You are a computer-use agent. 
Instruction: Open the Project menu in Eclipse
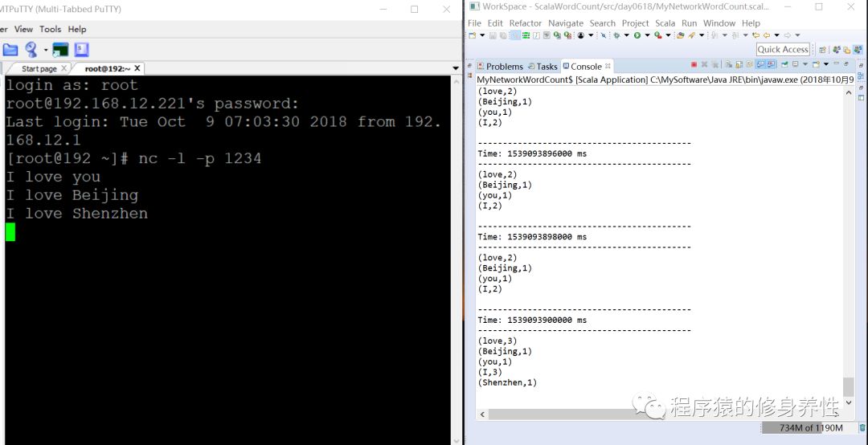click(x=635, y=23)
